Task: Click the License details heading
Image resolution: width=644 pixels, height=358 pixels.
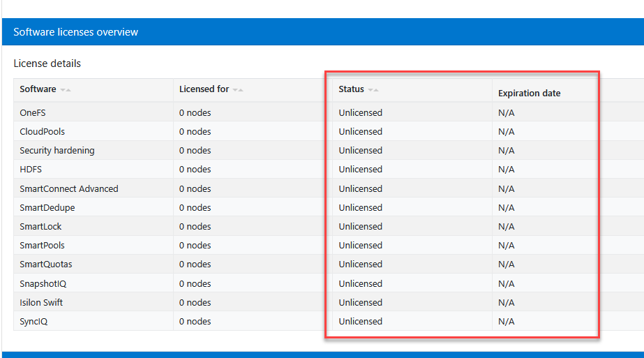Action: click(x=47, y=64)
